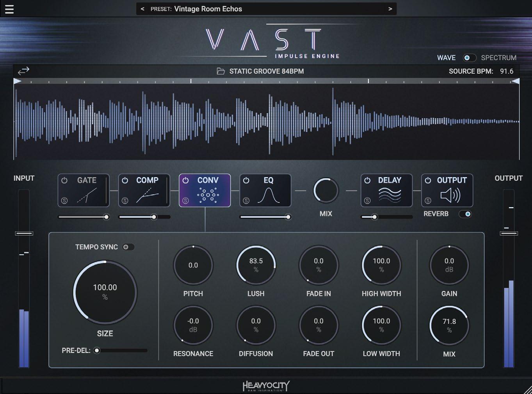Click the convolution dots graphic
532x394 pixels.
pyautogui.click(x=208, y=195)
